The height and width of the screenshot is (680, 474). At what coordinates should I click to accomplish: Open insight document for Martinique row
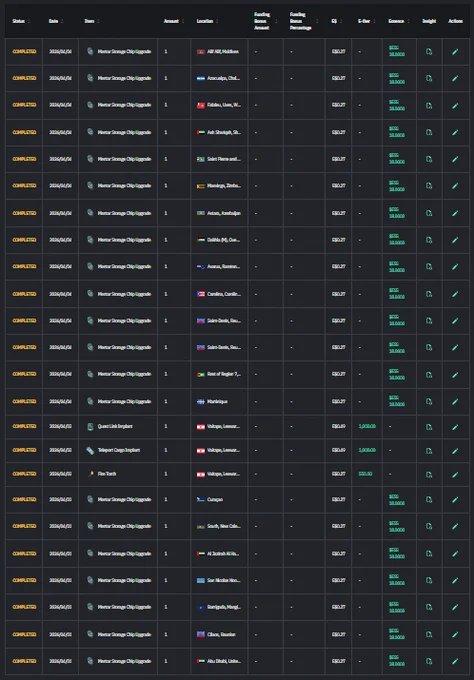(429, 402)
